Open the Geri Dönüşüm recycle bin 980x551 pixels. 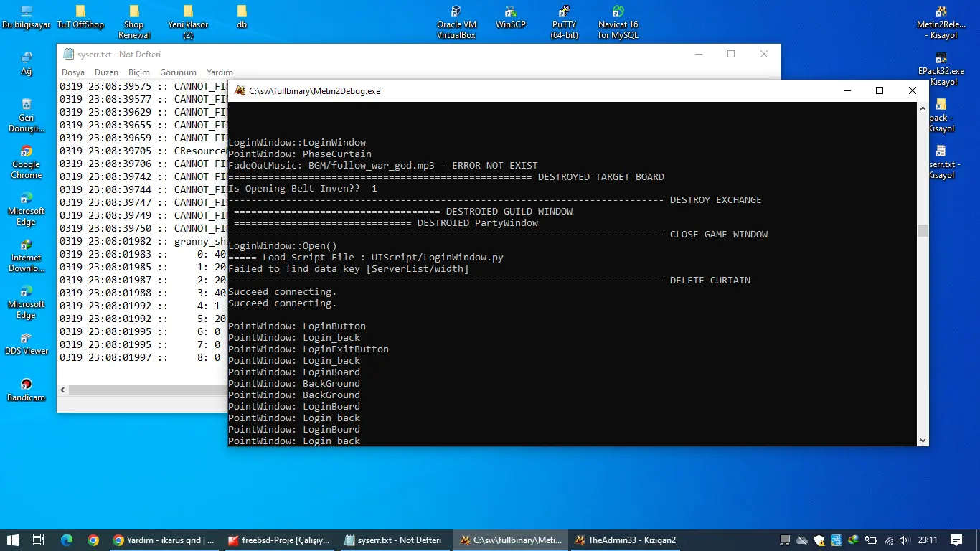pos(27,105)
